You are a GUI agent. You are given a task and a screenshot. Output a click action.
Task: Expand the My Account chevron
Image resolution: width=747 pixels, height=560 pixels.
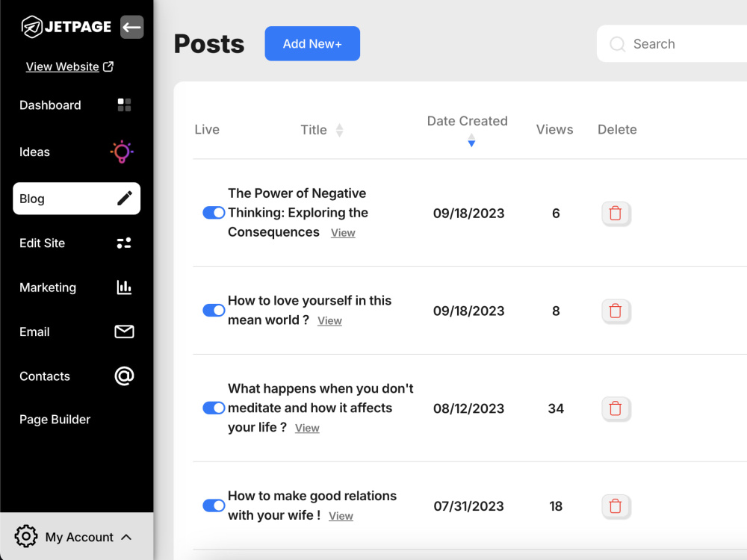[126, 537]
